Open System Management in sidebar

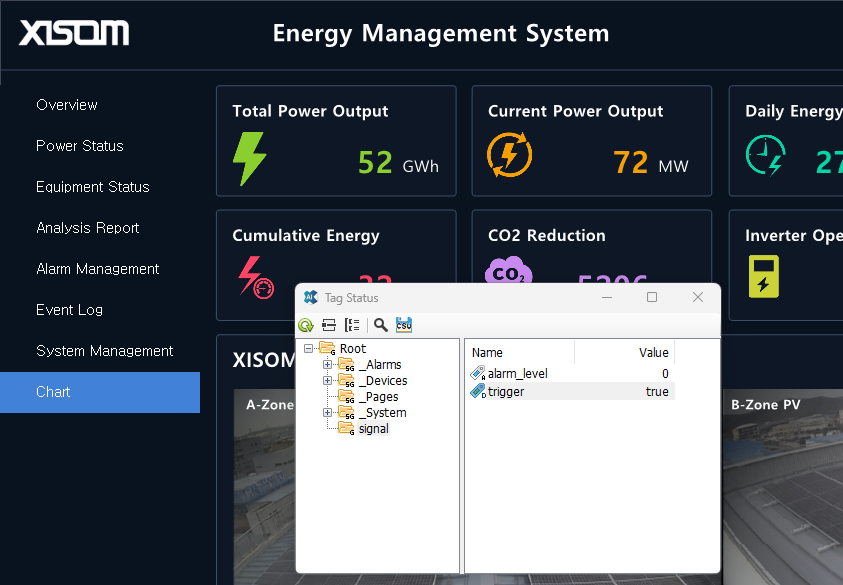104,351
